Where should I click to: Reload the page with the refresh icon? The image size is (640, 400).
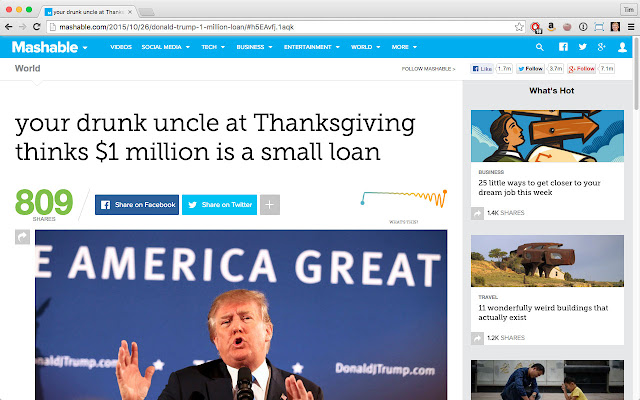click(36, 27)
